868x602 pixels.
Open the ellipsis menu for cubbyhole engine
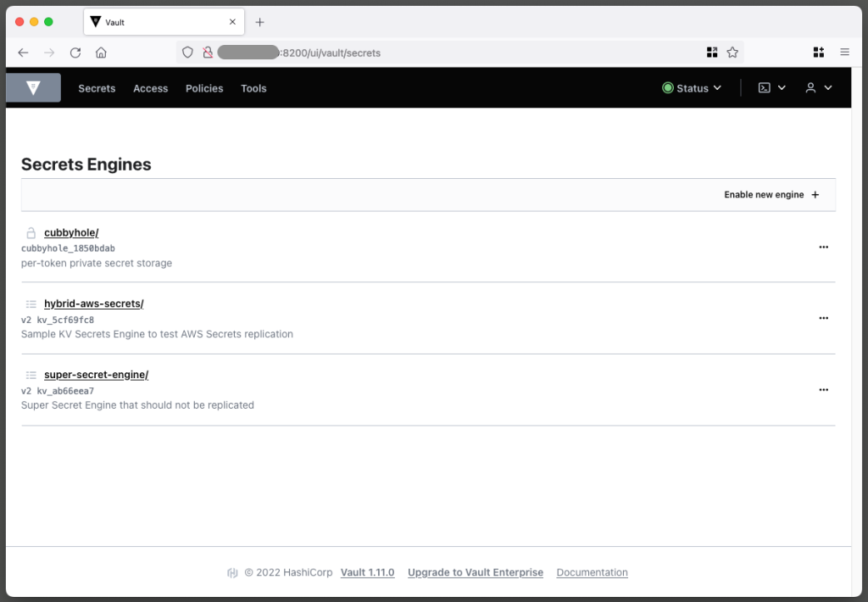pyautogui.click(x=823, y=247)
